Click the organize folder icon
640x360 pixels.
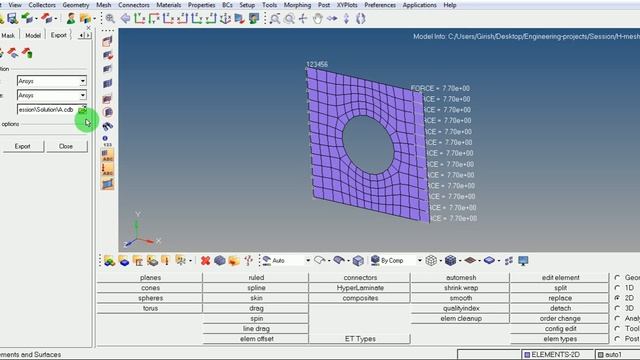[x=234, y=260]
